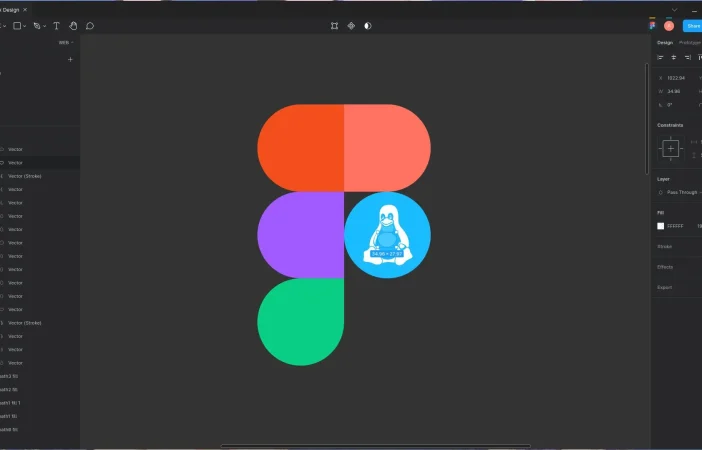Screen dimensions: 702x450
Task: Open the Pass Through blend mode dropdown
Action: [682, 192]
